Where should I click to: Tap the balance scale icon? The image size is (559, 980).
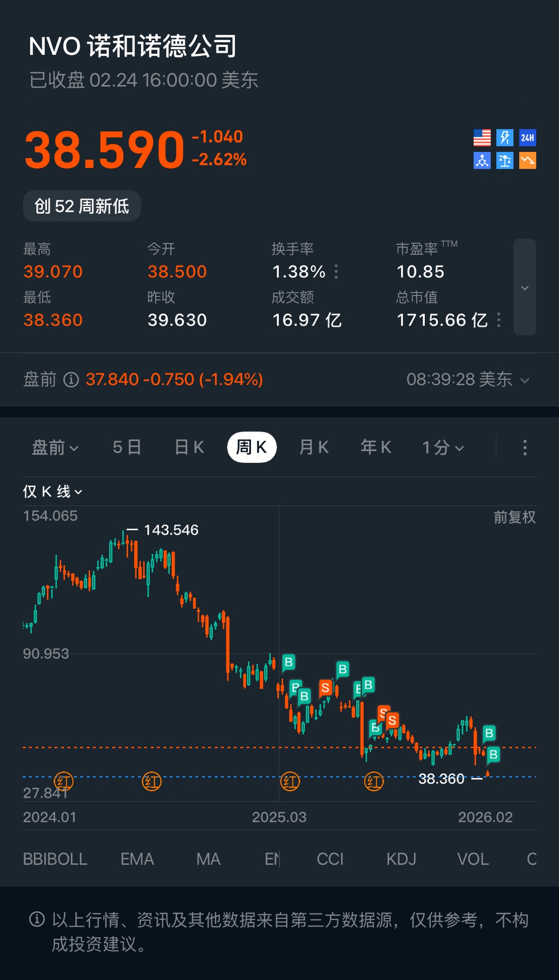point(505,160)
